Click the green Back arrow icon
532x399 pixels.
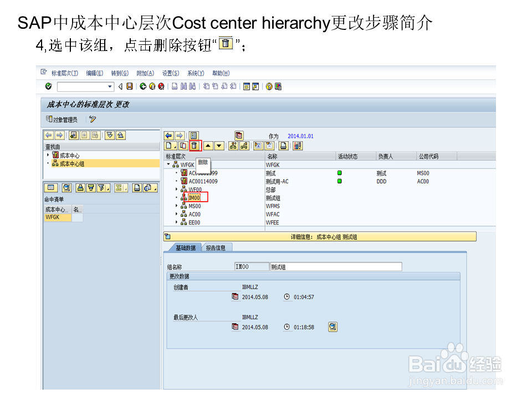pyautogui.click(x=143, y=86)
